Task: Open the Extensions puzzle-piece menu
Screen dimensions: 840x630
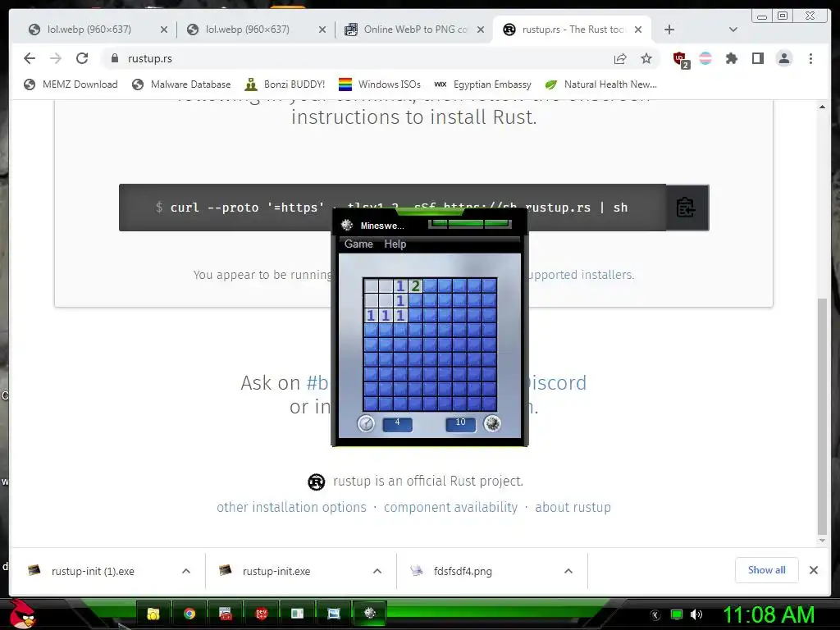Action: pyautogui.click(x=731, y=58)
